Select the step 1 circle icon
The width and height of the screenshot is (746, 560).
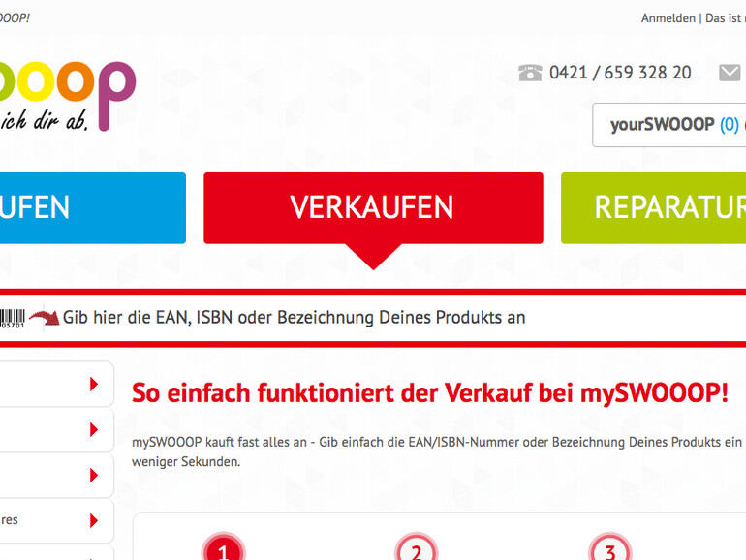point(223,547)
